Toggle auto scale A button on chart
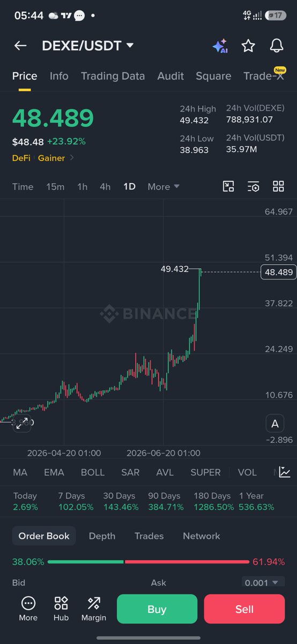The width and height of the screenshot is (297, 644). [275, 423]
